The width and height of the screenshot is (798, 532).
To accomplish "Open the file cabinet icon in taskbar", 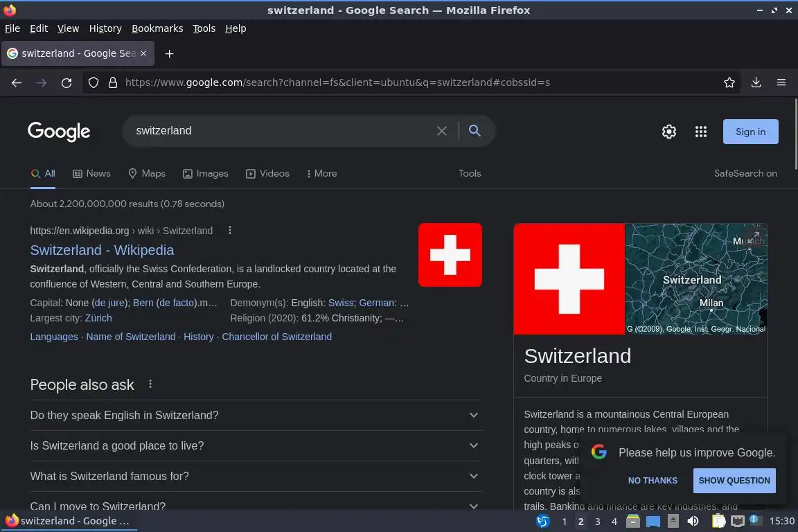I will (632, 521).
